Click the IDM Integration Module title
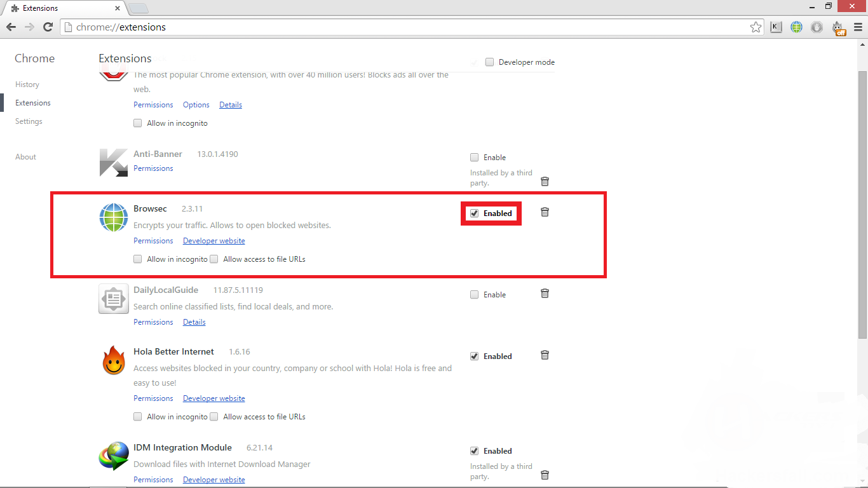 click(182, 447)
